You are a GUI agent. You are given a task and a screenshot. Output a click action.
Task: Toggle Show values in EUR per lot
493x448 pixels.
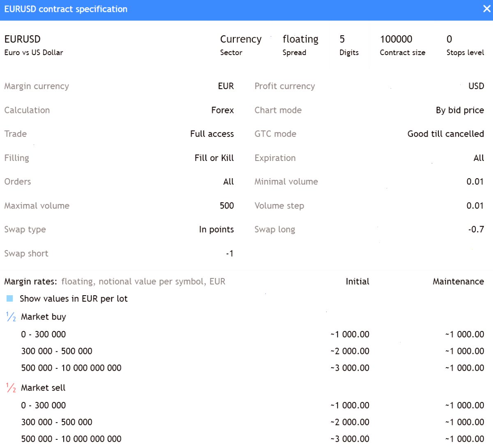[x=10, y=299]
